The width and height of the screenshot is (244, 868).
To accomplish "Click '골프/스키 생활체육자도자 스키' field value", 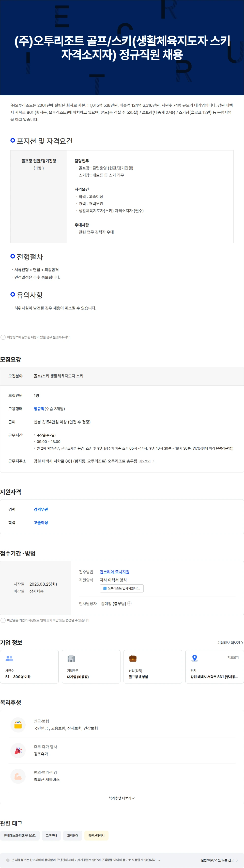I will (x=58, y=376).
